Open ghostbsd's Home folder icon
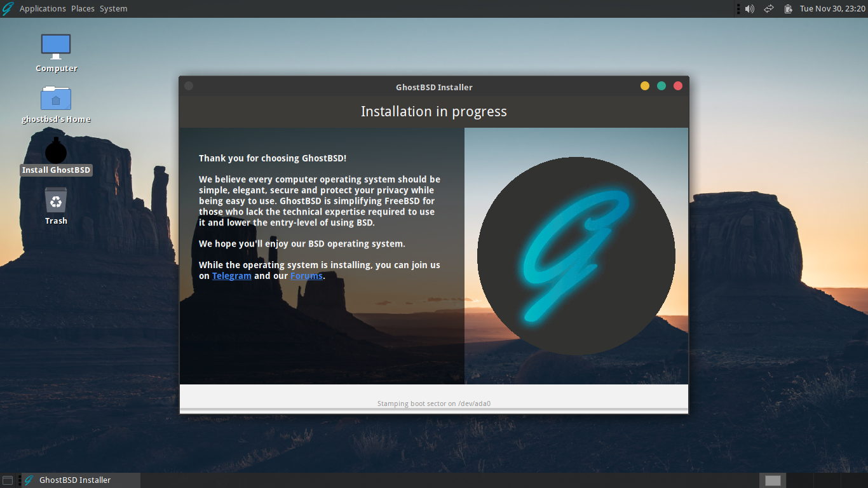Viewport: 868px width, 488px height. click(56, 98)
